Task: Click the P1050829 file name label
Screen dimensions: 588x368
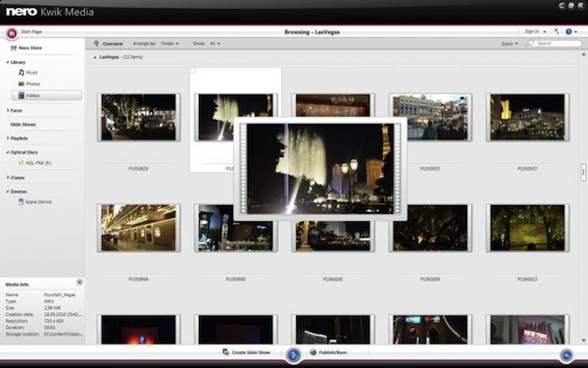Action: (138, 169)
